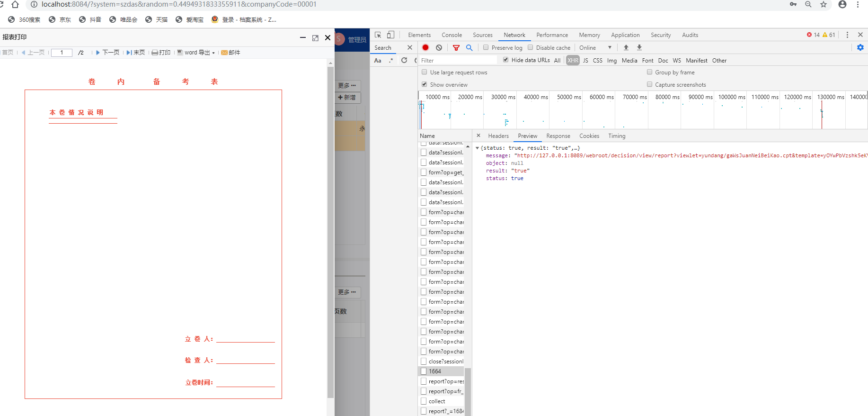Show the Headers tab of the request

point(498,136)
